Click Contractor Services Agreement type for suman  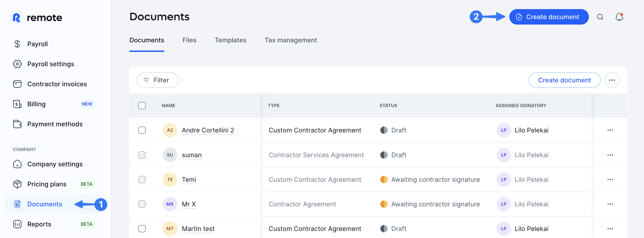pos(316,155)
